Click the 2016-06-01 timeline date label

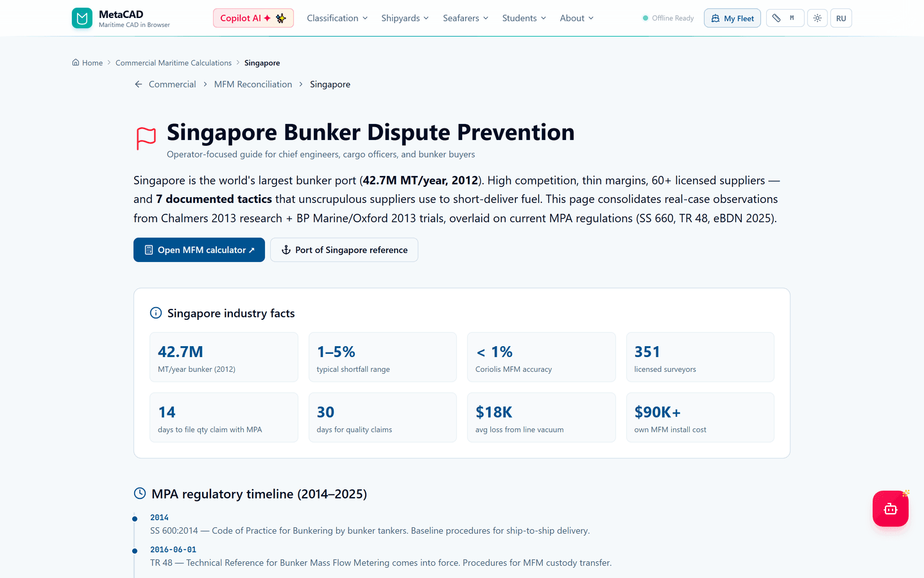coord(173,550)
